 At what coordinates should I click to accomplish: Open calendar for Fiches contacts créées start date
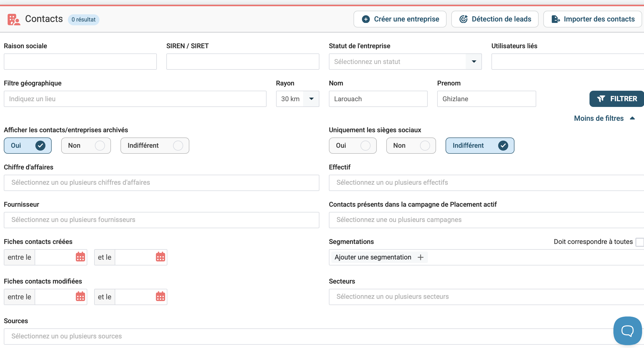coord(80,257)
